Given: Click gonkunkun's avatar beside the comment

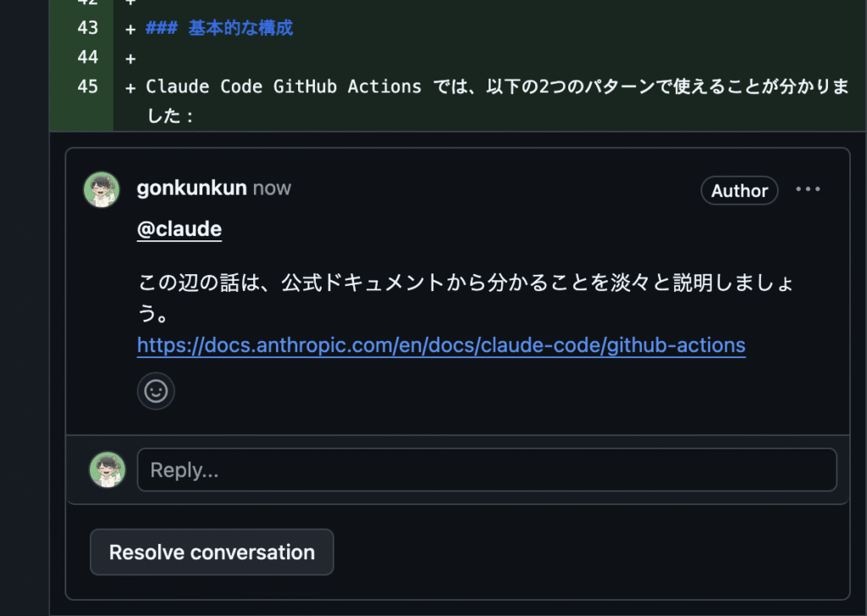Looking at the screenshot, I should click(x=102, y=190).
